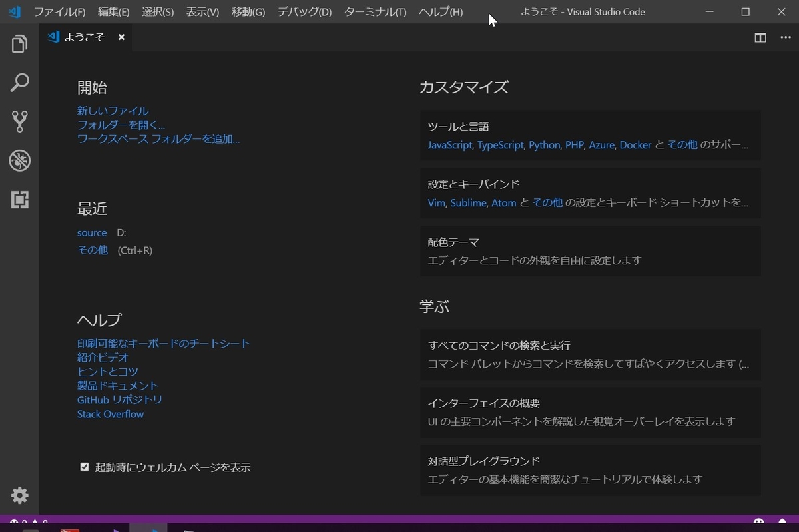This screenshot has height=532, width=799.
Task: Open the ファイル menu
Action: pos(60,11)
